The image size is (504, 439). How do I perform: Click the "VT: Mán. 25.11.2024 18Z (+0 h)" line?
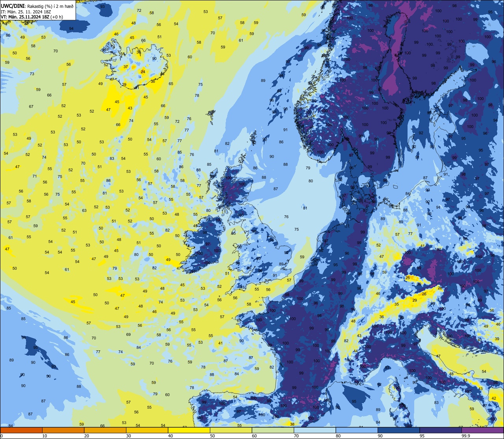pyautogui.click(x=32, y=17)
